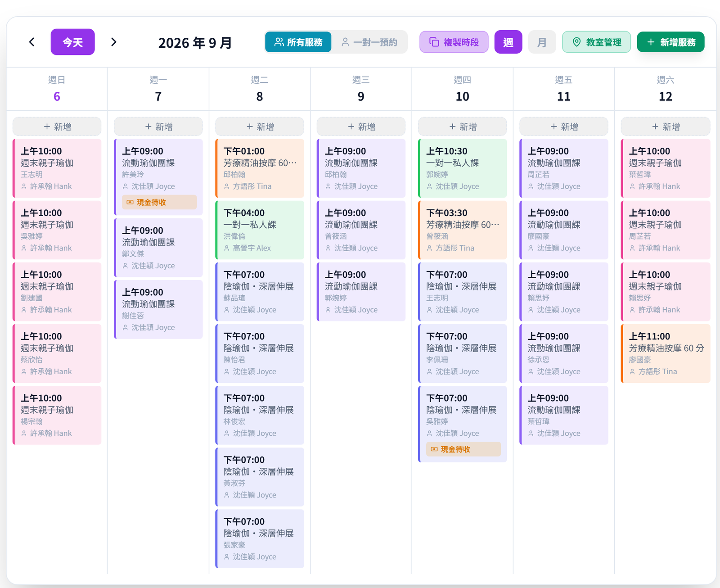This screenshot has width=720, height=588.
Task: Open the 週末親子瑜伽 session for 楊宗翰
Action: 57,415
